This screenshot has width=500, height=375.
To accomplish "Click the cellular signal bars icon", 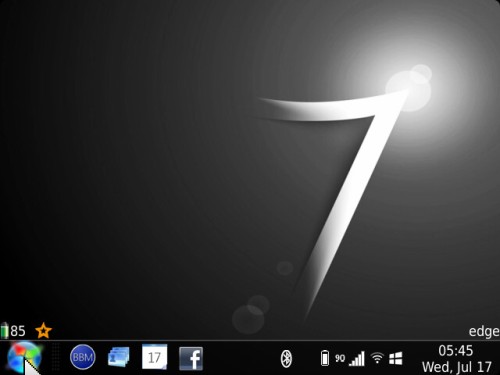I will [357, 359].
